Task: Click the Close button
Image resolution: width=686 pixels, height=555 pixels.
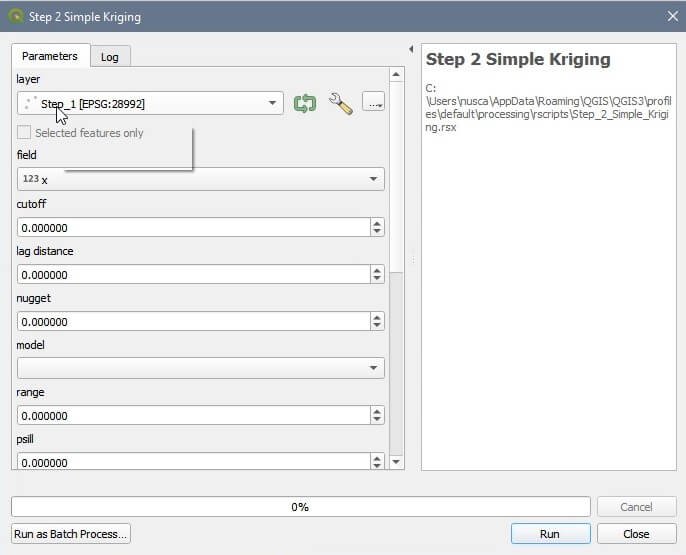Action: (x=637, y=534)
